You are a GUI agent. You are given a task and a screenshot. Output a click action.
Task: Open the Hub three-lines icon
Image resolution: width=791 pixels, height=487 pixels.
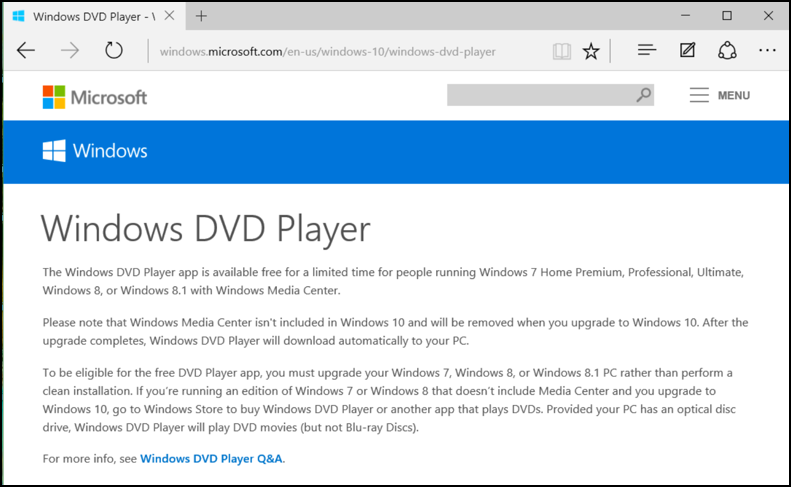tap(647, 50)
